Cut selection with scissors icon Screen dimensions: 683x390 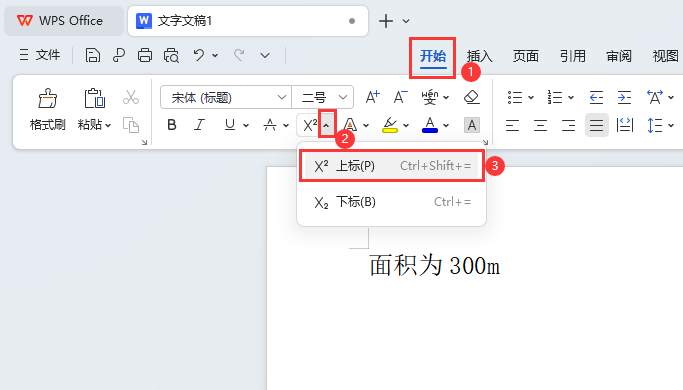tap(131, 97)
